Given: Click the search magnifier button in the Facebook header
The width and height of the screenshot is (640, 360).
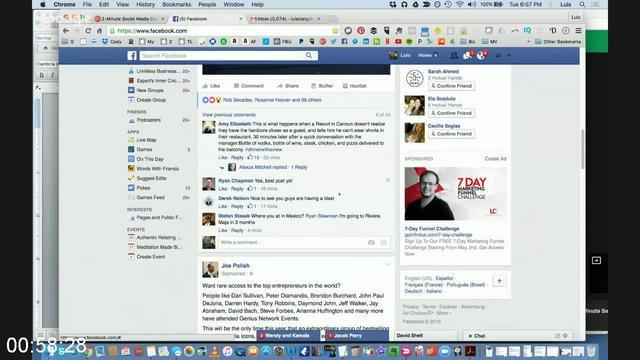Looking at the screenshot, I should pos(309,56).
